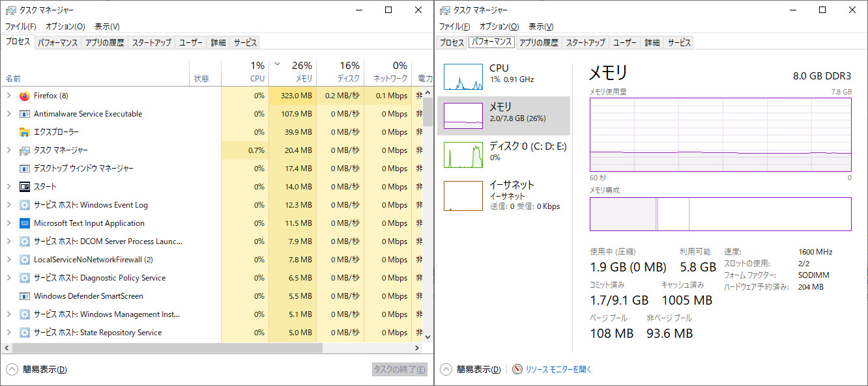Expand the タスク マネージャー process row
The height and width of the screenshot is (386, 868).
click(8, 150)
